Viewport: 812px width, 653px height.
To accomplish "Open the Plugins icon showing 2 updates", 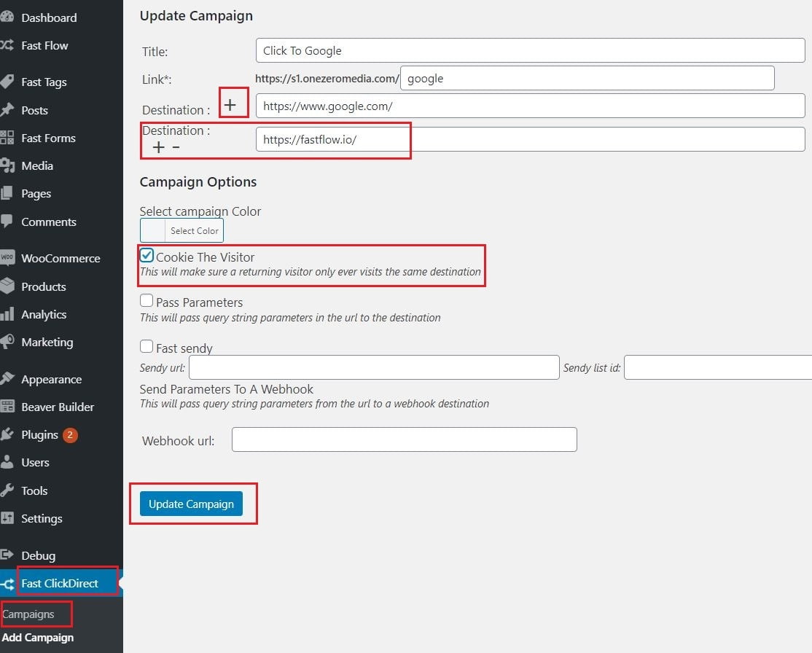I will 9,434.
